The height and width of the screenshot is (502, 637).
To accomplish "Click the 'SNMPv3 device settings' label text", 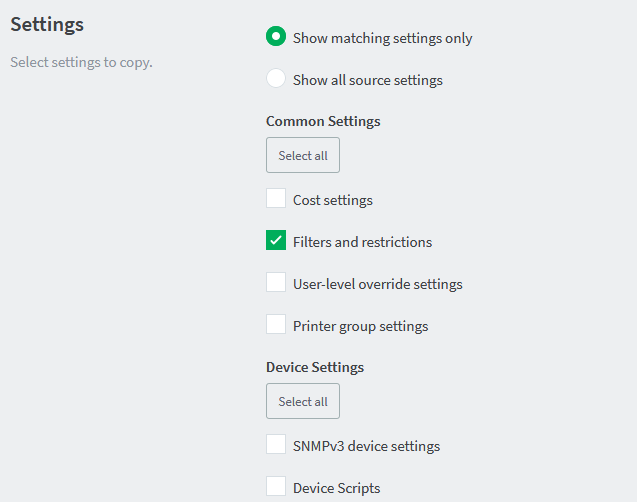I will (x=366, y=446).
